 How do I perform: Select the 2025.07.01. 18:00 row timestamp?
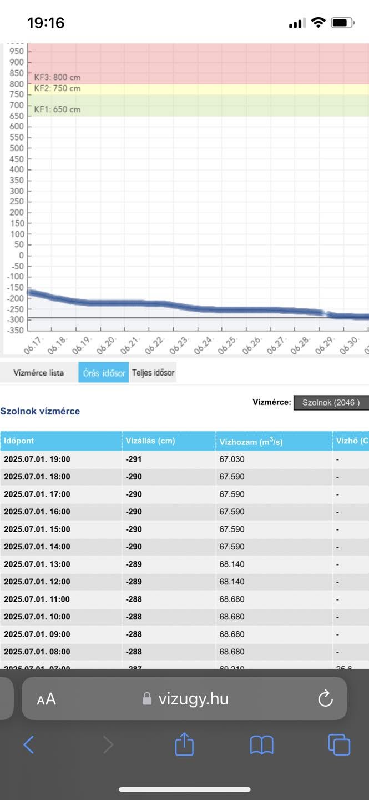(37, 477)
